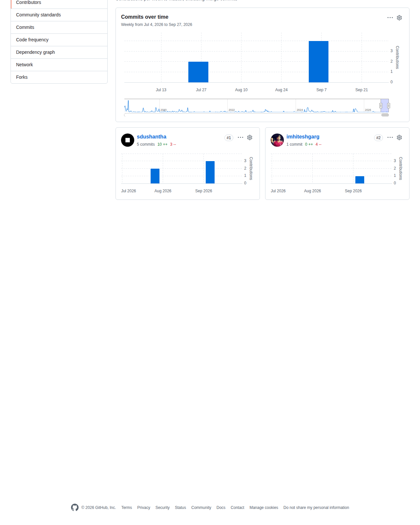Open the Contact footer link

(238, 508)
